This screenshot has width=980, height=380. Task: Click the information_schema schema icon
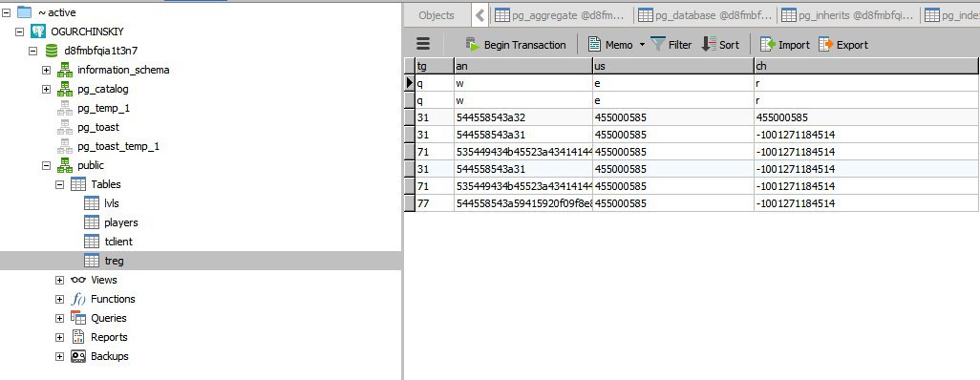click(65, 70)
